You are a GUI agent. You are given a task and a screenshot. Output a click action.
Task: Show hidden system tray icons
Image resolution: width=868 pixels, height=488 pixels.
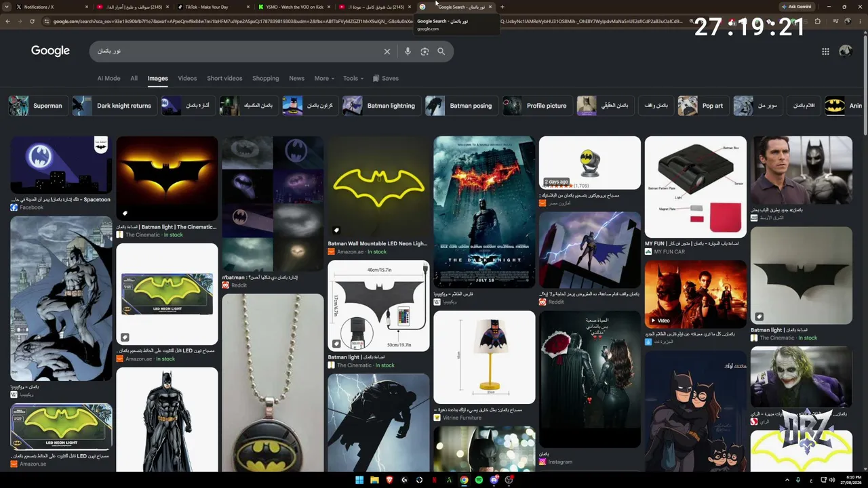tap(787, 480)
